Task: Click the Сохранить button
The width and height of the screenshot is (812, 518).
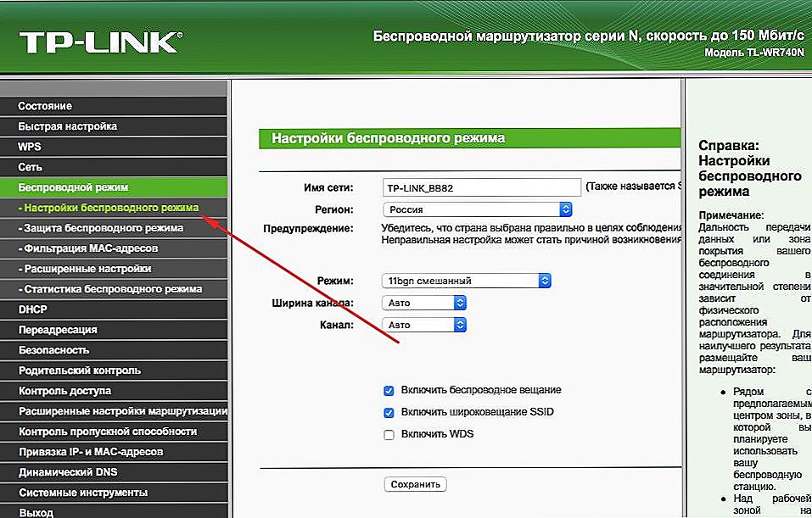Action: (x=415, y=484)
